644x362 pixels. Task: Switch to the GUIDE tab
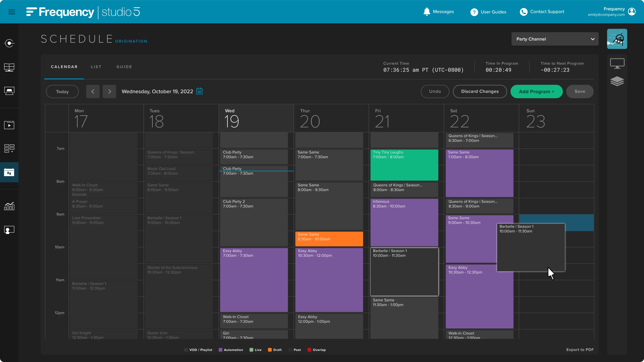click(x=124, y=67)
